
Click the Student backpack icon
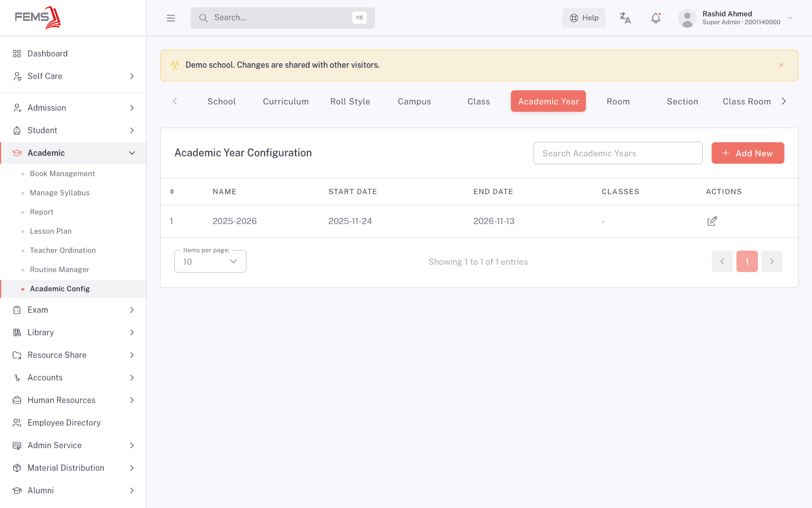(17, 130)
